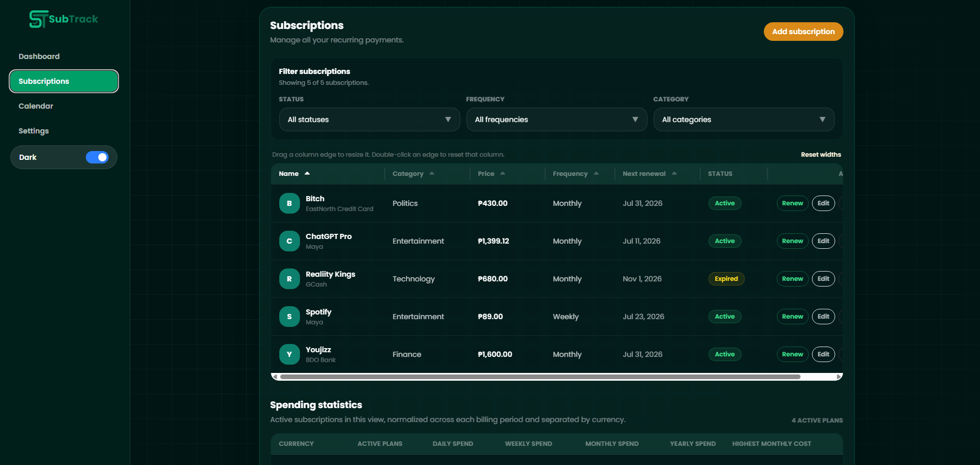Screen dimensions: 980x465
Task: Click the horizontal table scrollbar thumb
Action: 540,377
